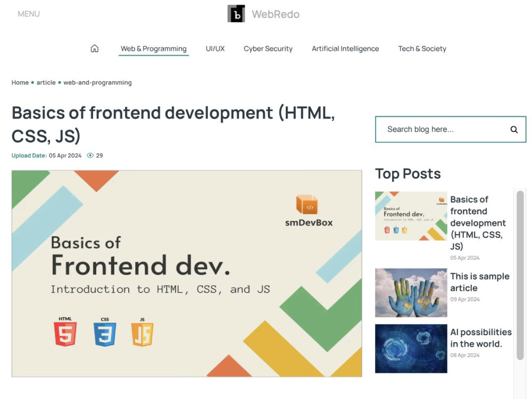Click the WebRedo logo icon
The width and height of the screenshot is (532, 399).
[236, 14]
